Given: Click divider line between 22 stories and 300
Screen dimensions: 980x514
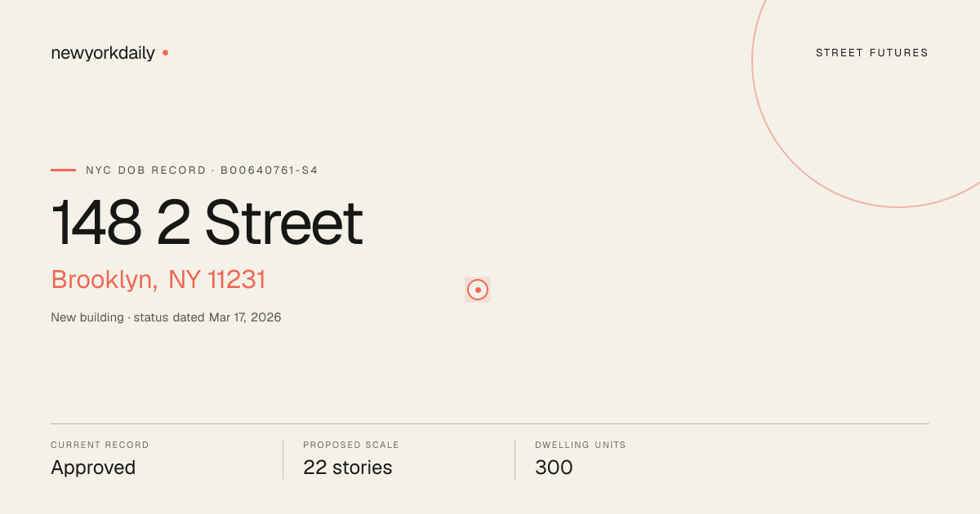Looking at the screenshot, I should tap(514, 459).
